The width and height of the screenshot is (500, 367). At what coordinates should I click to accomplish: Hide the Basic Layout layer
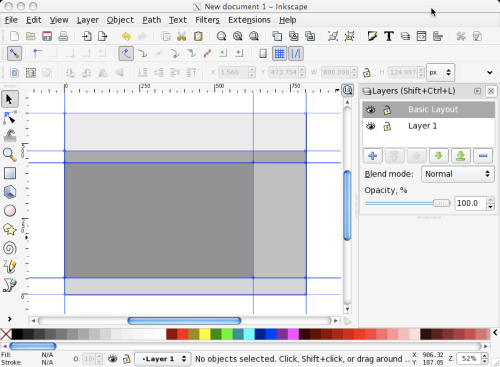tap(371, 109)
